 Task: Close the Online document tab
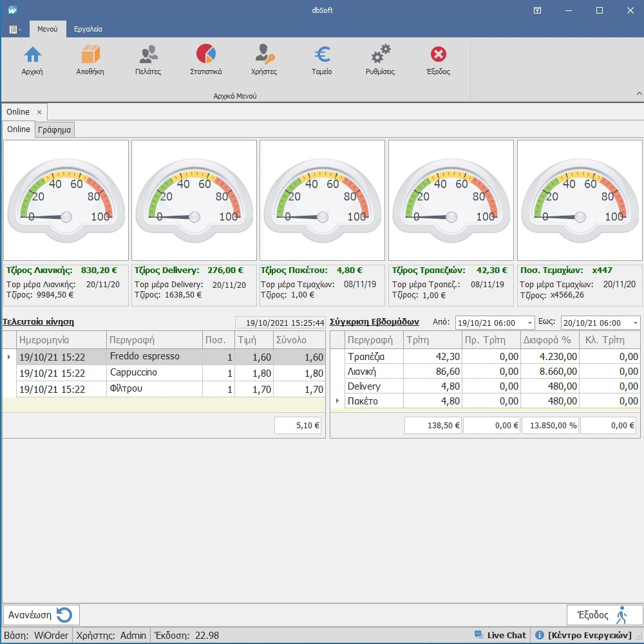(x=39, y=112)
